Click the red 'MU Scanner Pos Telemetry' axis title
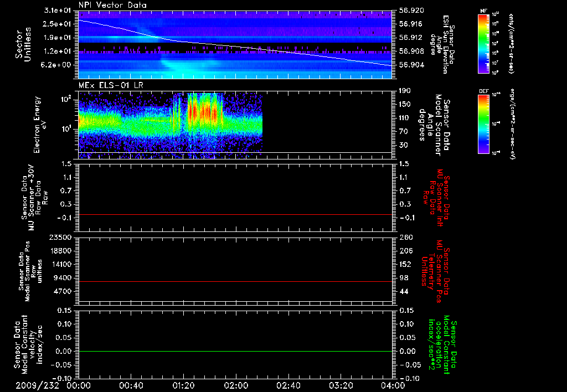Viewport: 567px width, 392px height. [x=435, y=271]
